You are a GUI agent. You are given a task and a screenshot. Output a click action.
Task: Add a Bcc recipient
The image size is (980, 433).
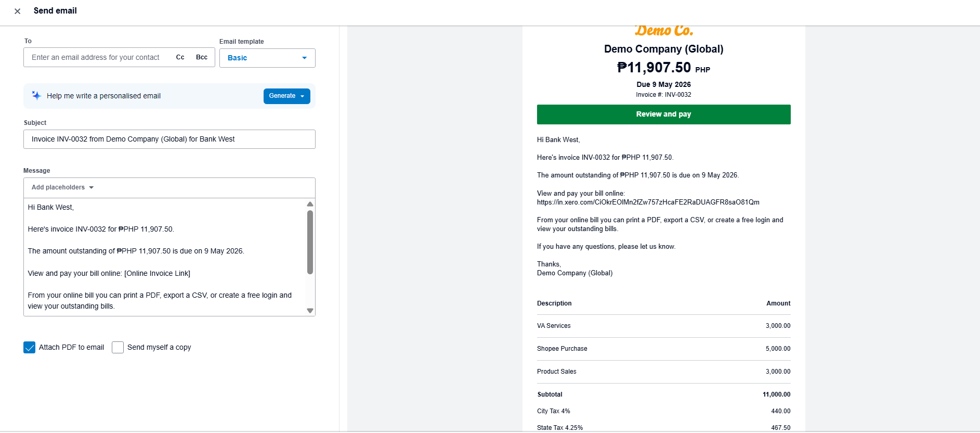tap(202, 57)
